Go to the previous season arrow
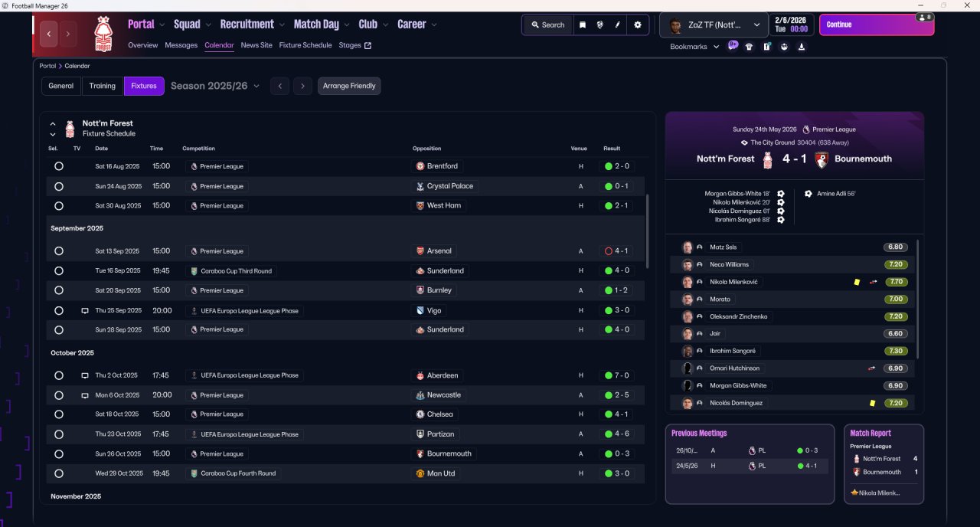 280,86
